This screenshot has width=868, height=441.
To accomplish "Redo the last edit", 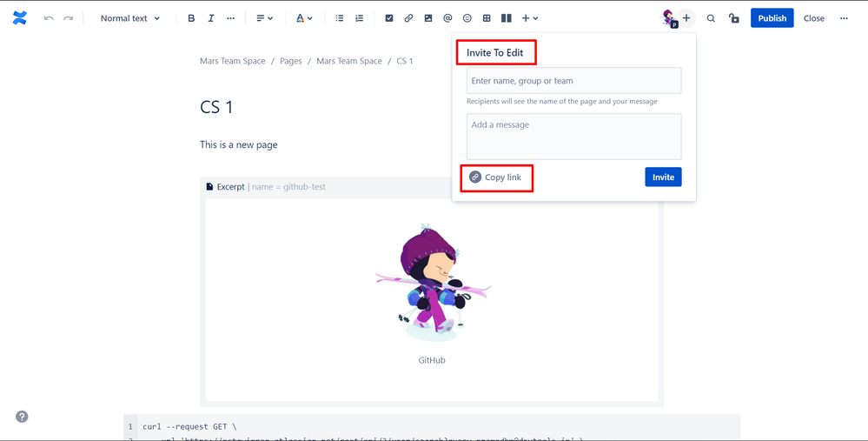I will coord(68,18).
